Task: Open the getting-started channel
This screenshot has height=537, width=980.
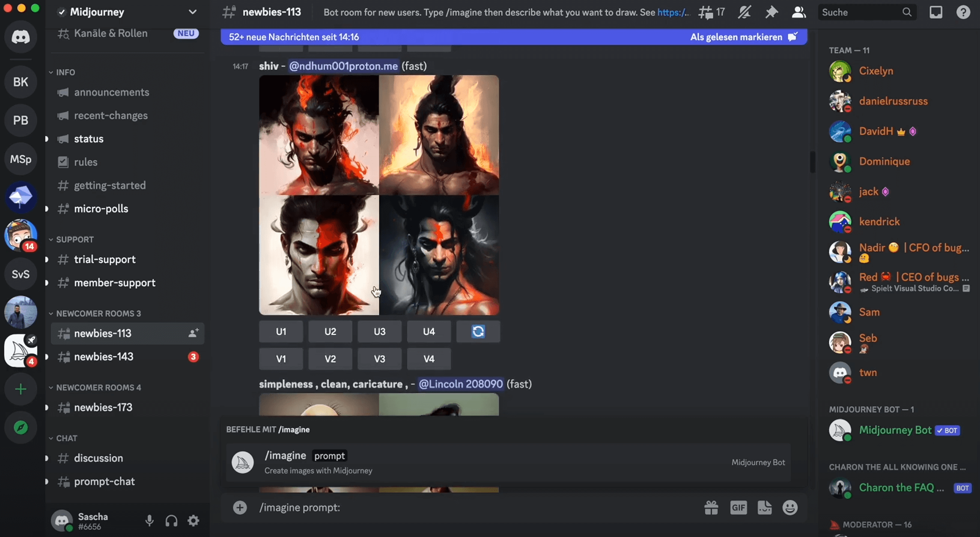Action: tap(128, 185)
